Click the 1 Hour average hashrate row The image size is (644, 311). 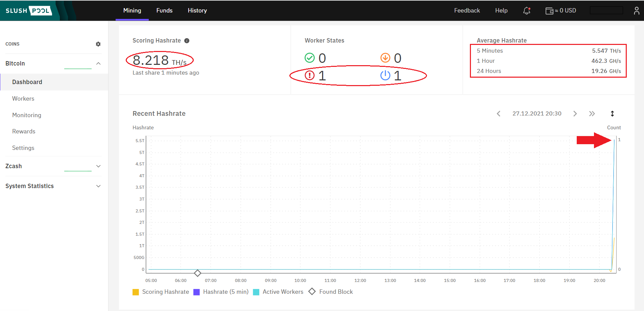point(549,61)
